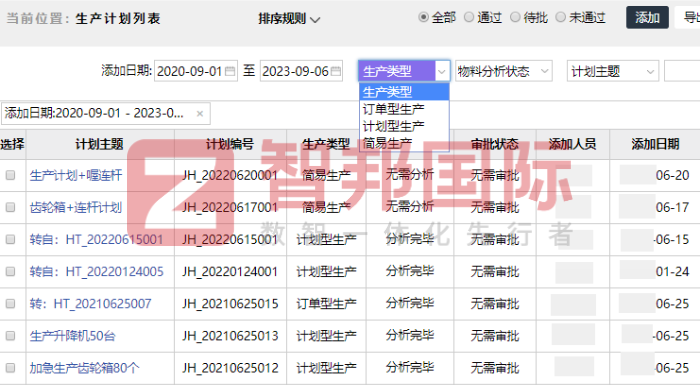Click plan number JH_20220124001
The width and height of the screenshot is (700, 385).
click(230, 272)
